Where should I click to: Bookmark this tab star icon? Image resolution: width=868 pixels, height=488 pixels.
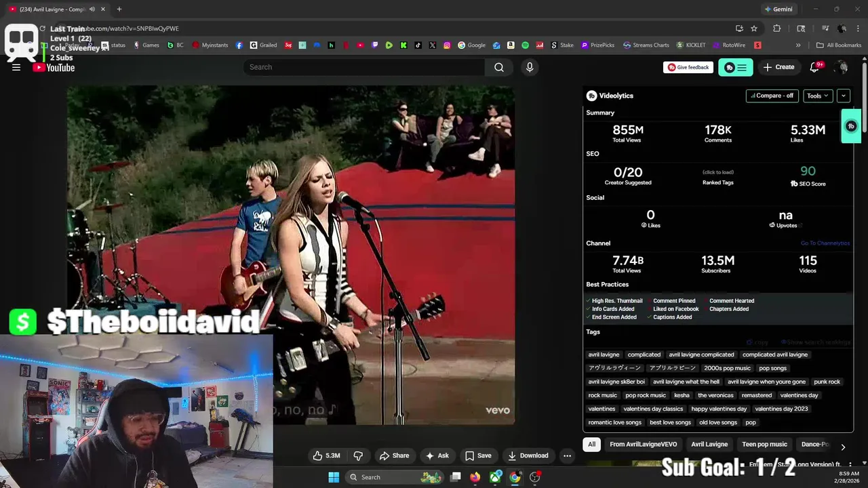tap(754, 28)
